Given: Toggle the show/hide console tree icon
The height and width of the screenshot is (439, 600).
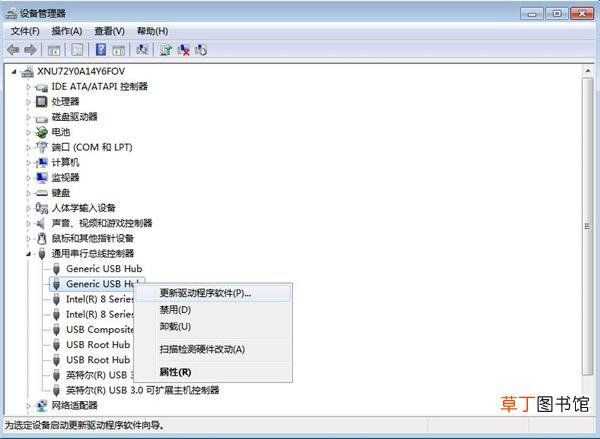Looking at the screenshot, I should (x=54, y=50).
